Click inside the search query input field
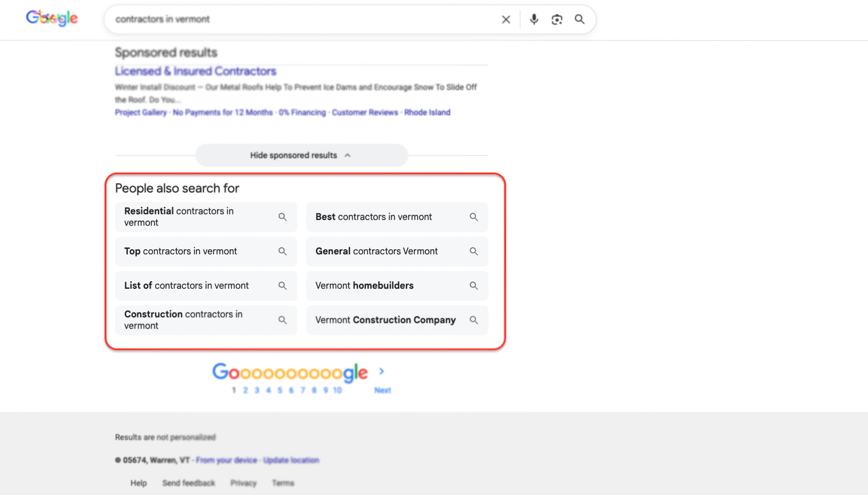This screenshot has width=868, height=495. [286, 19]
